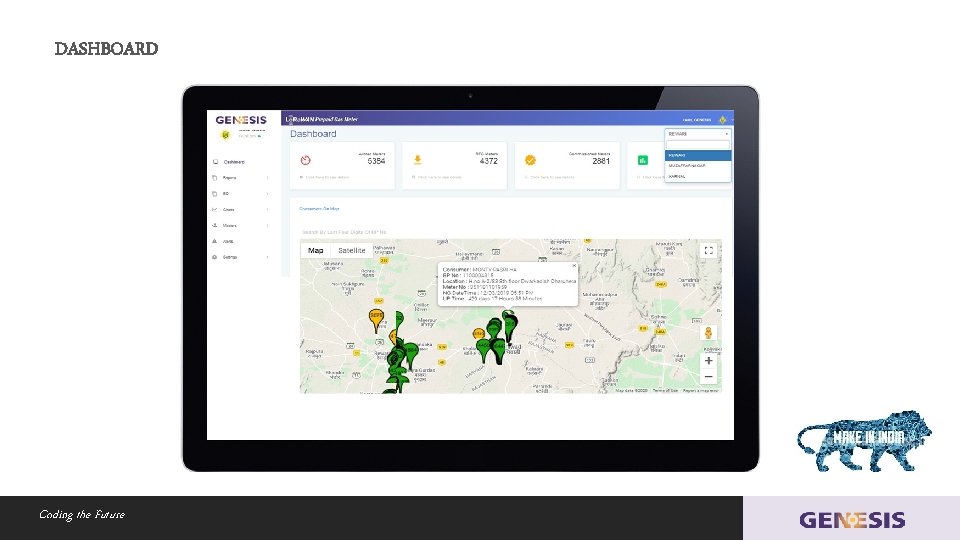This screenshot has height=540, width=960.
Task: Click the GENESIS logo in app sidebar
Action: 241,120
